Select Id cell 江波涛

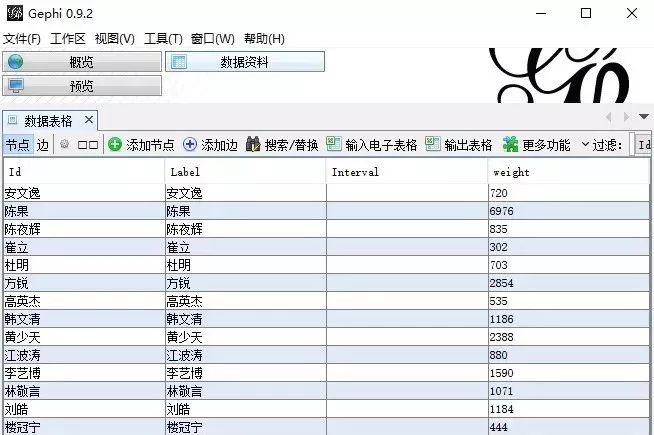(x=84, y=355)
